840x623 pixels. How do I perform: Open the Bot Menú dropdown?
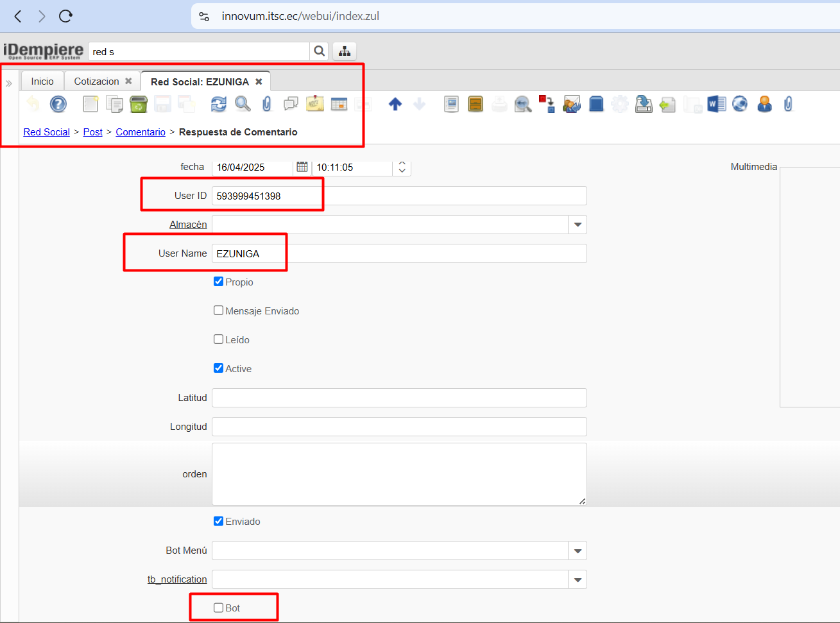pos(578,550)
